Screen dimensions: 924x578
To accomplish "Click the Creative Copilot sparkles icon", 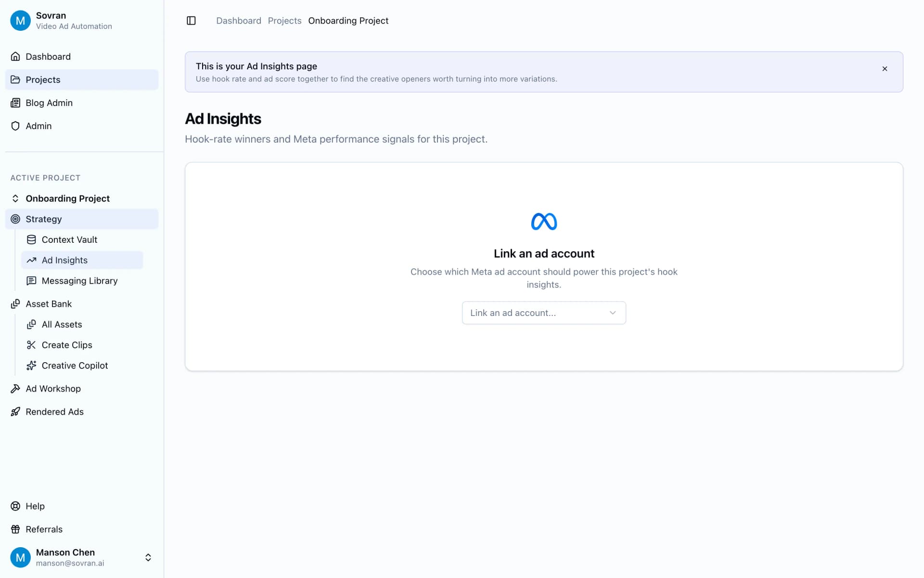I will 31,366.
